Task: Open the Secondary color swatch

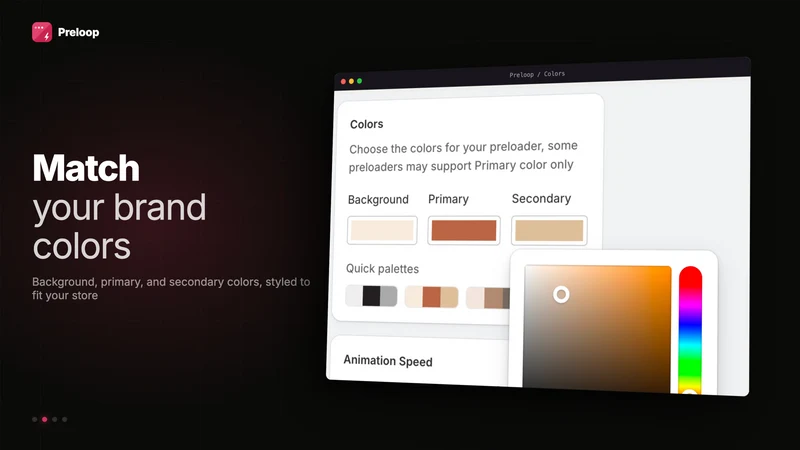Action: pos(549,231)
